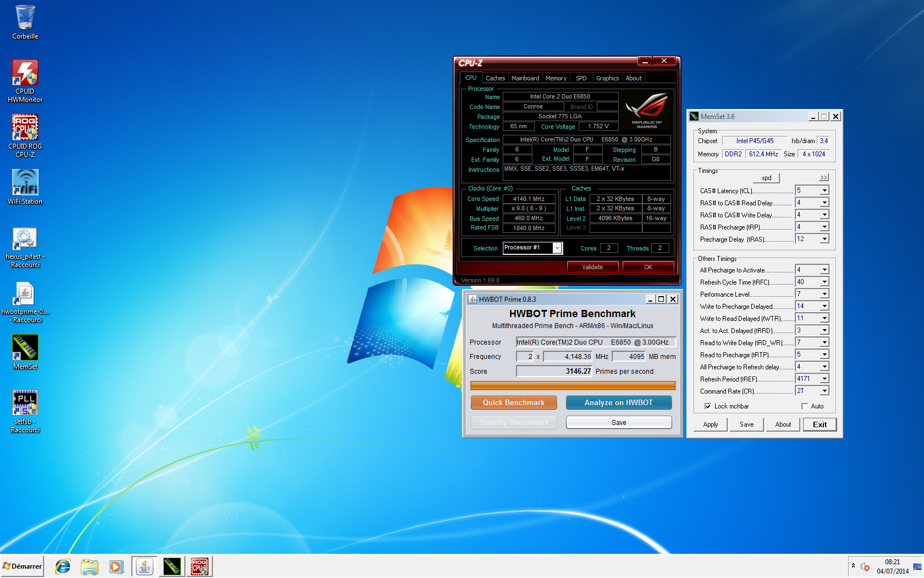924x578 pixels.
Task: Click Intel P45/G45 chipset text in MemSet
Action: coord(755,141)
